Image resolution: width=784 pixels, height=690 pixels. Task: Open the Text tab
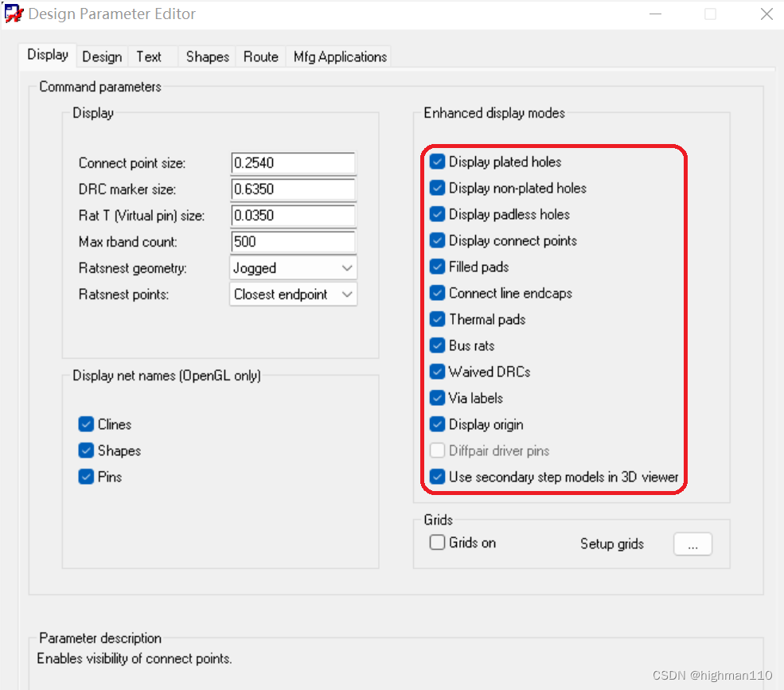point(149,57)
